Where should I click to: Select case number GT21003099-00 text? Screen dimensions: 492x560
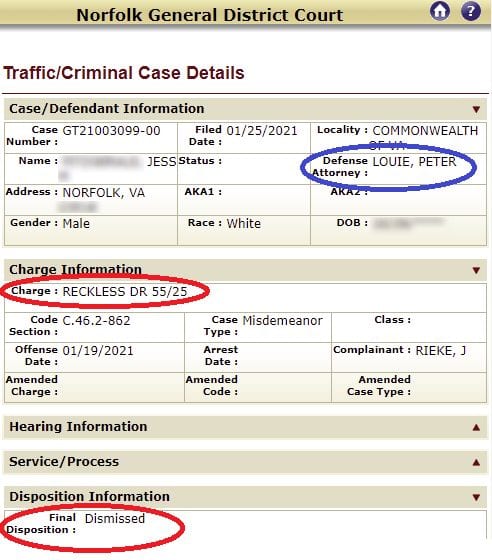(111, 131)
